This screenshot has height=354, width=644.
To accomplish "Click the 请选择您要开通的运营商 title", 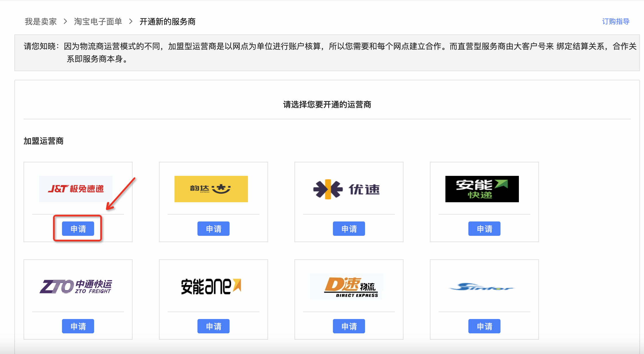I will pyautogui.click(x=327, y=104).
